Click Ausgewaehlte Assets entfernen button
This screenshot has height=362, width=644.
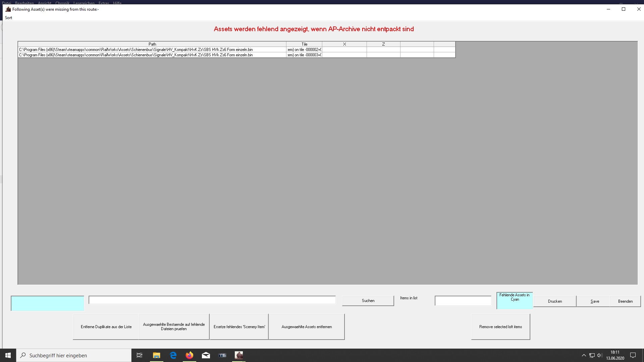tap(307, 327)
